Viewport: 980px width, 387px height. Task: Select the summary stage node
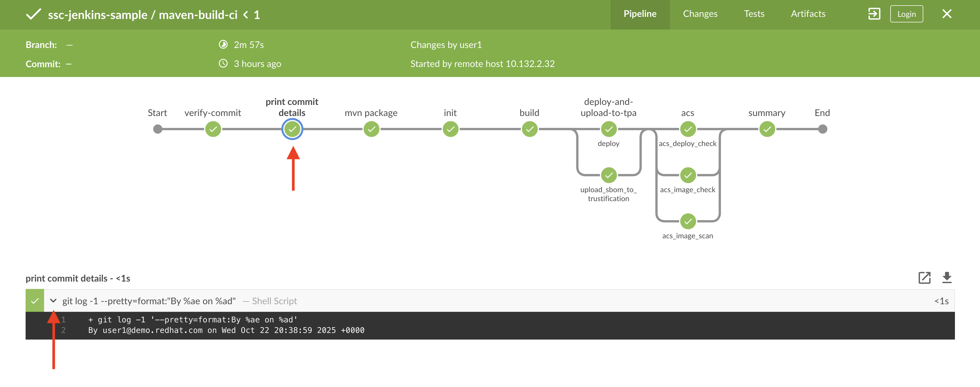(767, 129)
